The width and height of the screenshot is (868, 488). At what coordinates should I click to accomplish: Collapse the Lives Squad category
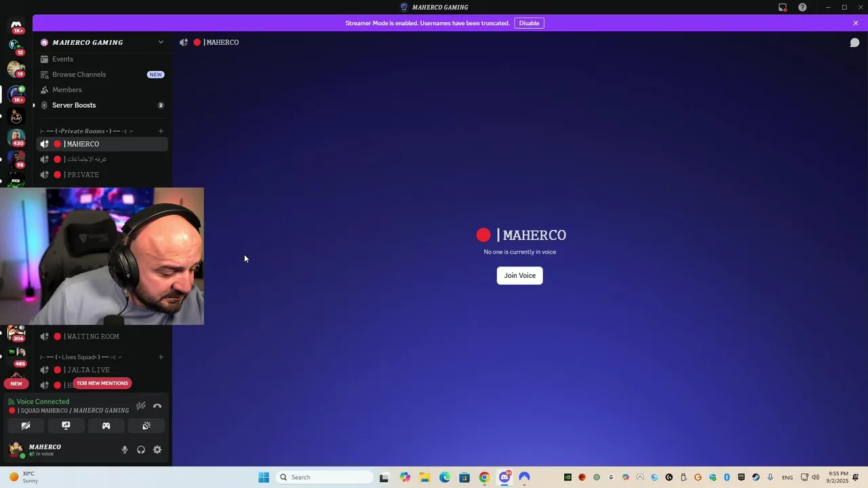[80, 357]
